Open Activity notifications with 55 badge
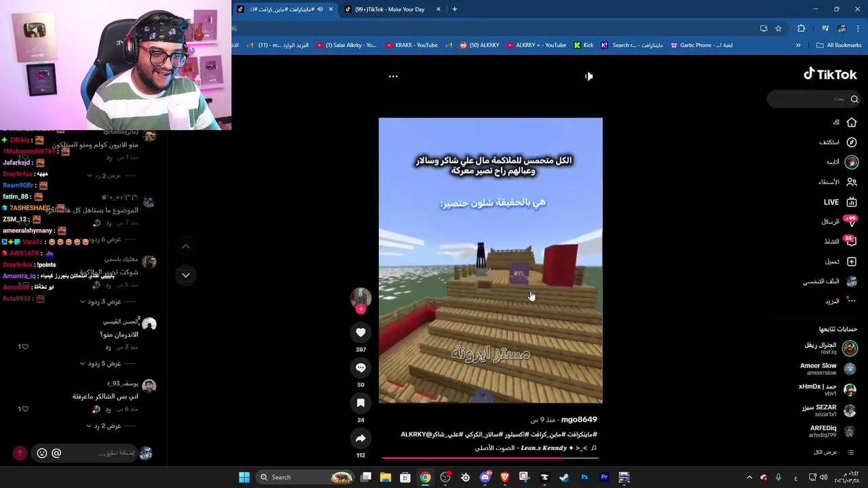Image resolution: width=868 pixels, height=488 pixels. click(x=851, y=241)
